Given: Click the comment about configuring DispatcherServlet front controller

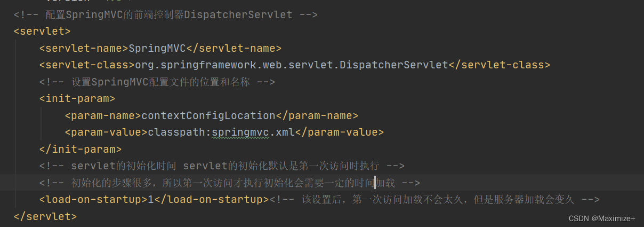Looking at the screenshot, I should click(x=166, y=14).
